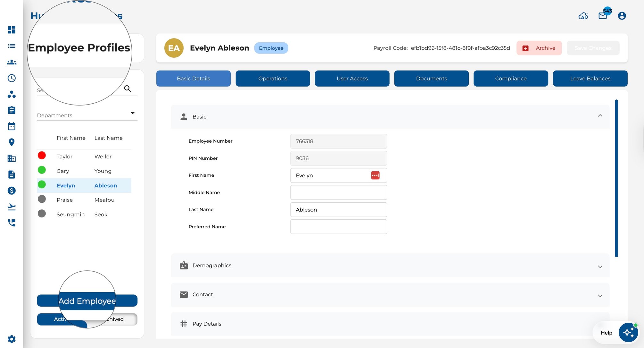Open the user account profile icon
Image resolution: width=644 pixels, height=348 pixels.
click(x=622, y=16)
